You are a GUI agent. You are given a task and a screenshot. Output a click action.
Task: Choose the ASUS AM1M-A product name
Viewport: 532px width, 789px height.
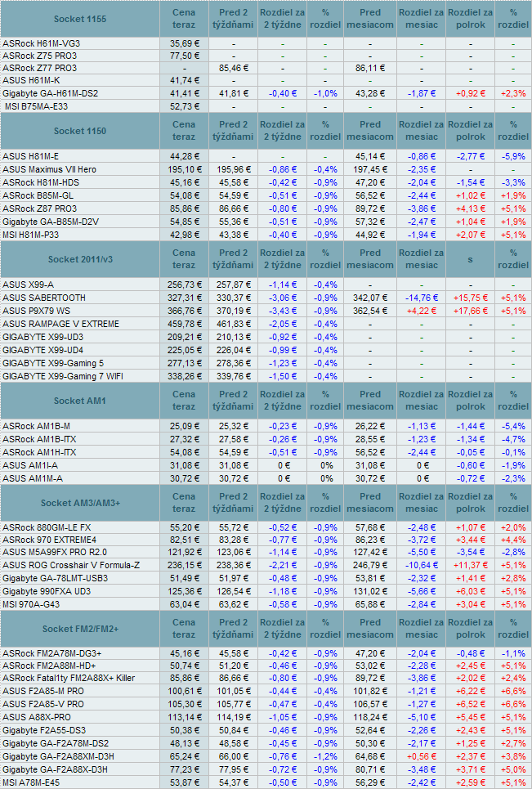pos(33,478)
